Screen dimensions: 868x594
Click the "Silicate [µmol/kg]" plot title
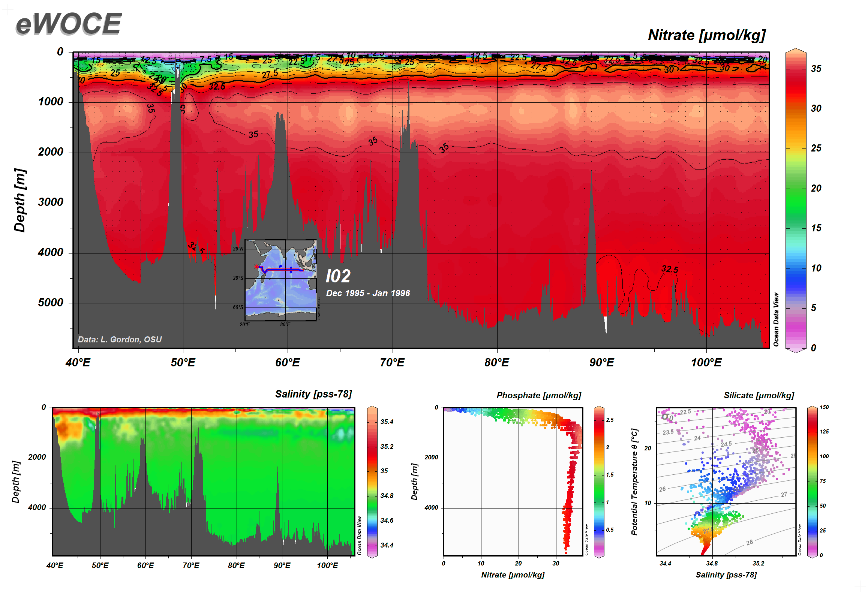(x=759, y=395)
